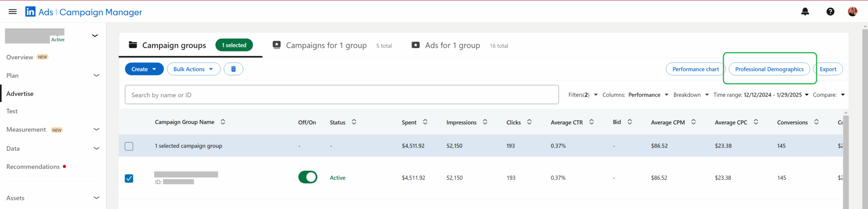Image resolution: width=868 pixels, height=209 pixels.
Task: Click the Campaign groups folder icon
Action: pos(133,45)
